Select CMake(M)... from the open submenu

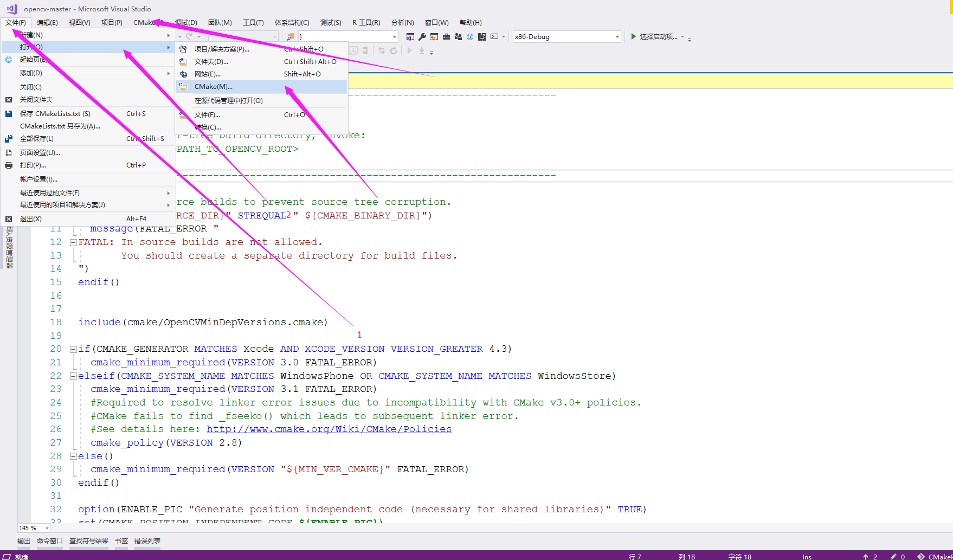[213, 86]
